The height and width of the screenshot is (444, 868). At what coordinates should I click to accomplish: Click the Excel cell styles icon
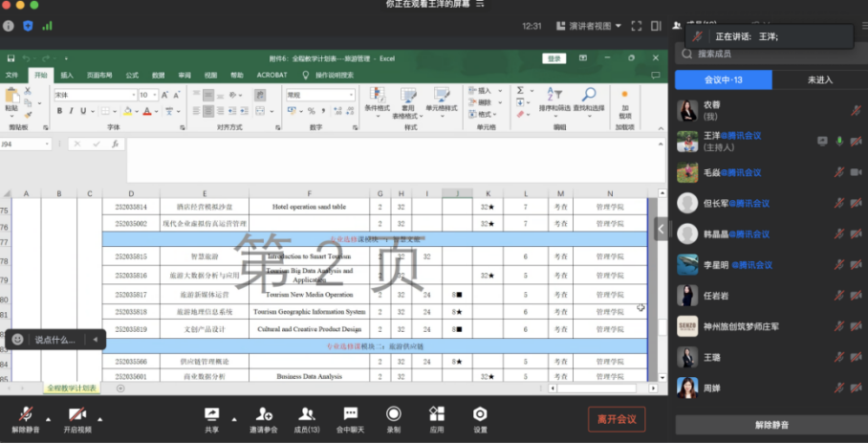(442, 94)
